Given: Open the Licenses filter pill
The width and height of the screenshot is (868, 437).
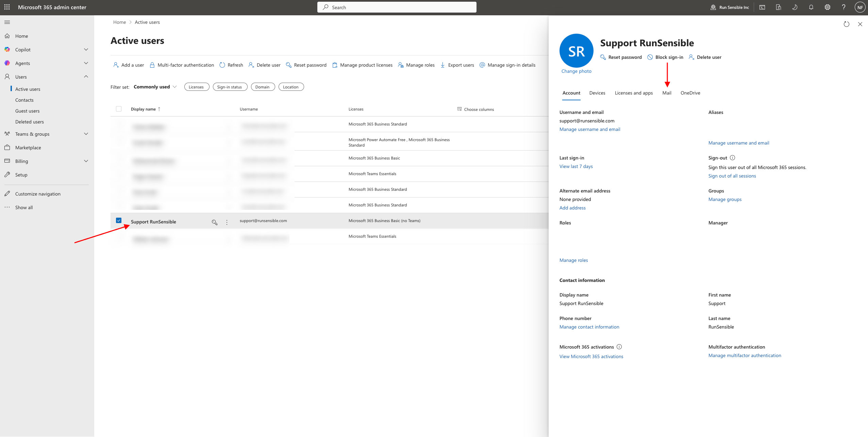Looking at the screenshot, I should point(196,87).
